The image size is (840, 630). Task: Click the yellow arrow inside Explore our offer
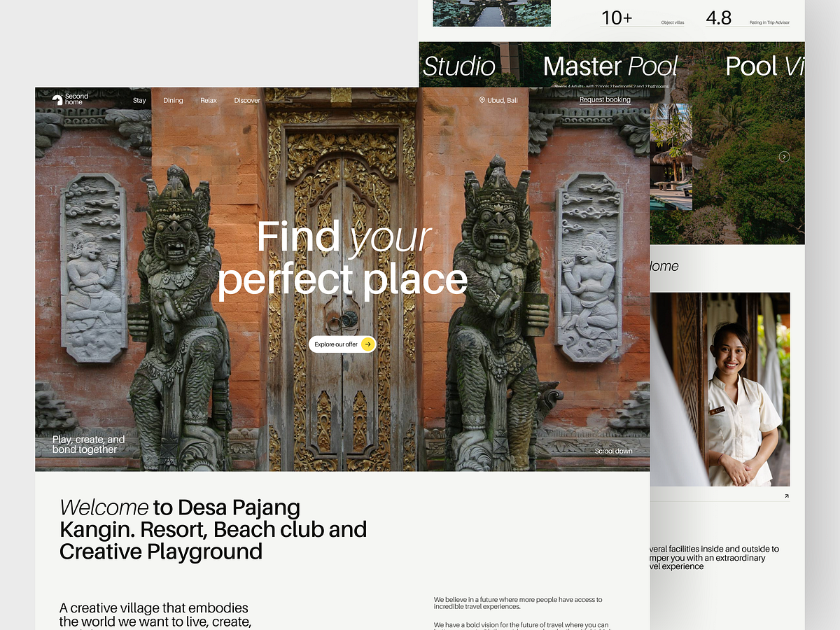pyautogui.click(x=367, y=344)
